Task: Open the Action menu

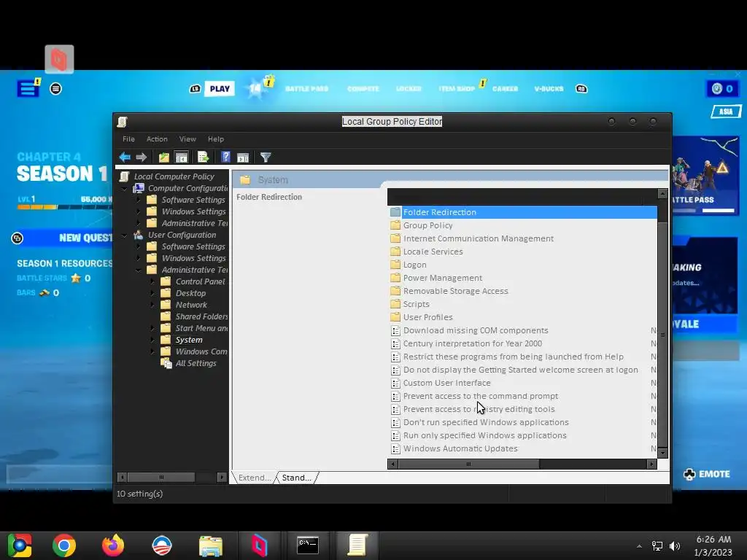Action: 157,139
